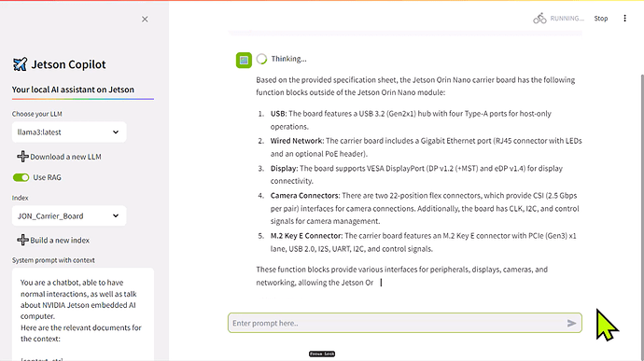Open the three-dot main menu
The image size is (644, 361).
(624, 18)
